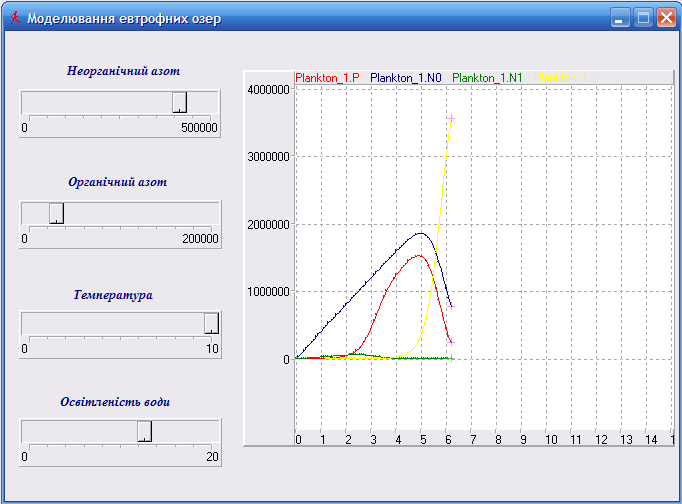Image resolution: width=682 pixels, height=504 pixels.
Task: Click the Plankton_1.N1 legend label
Action: tap(487, 78)
